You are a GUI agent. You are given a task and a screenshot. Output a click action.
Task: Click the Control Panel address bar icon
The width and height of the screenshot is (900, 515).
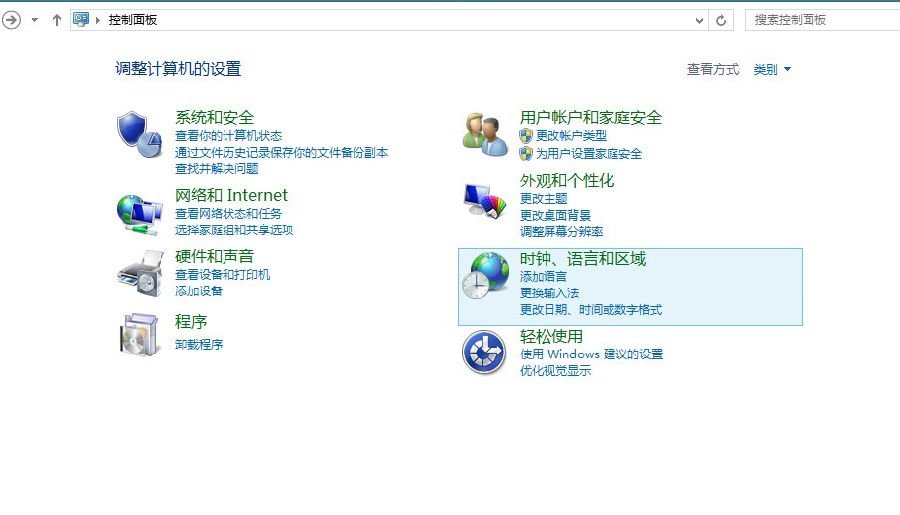point(81,20)
